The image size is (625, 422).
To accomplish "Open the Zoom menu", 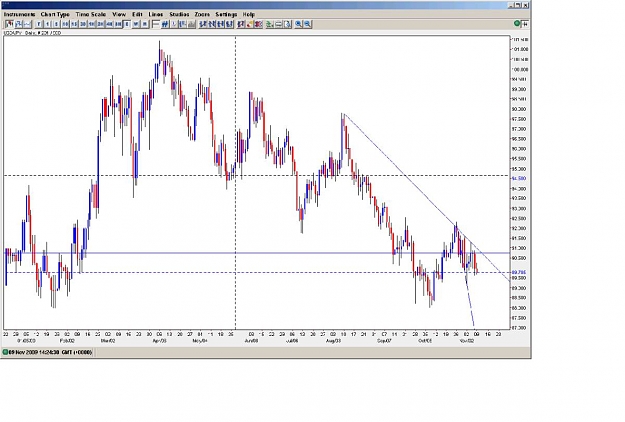I will 202,14.
